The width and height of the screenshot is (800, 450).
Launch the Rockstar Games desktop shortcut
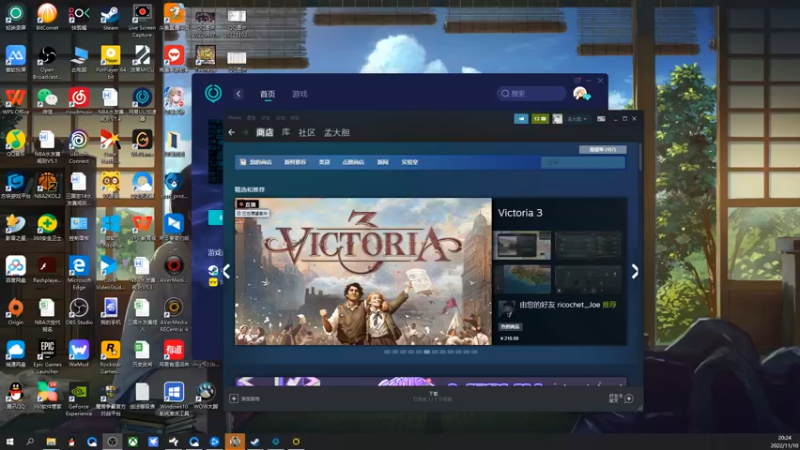[110, 357]
